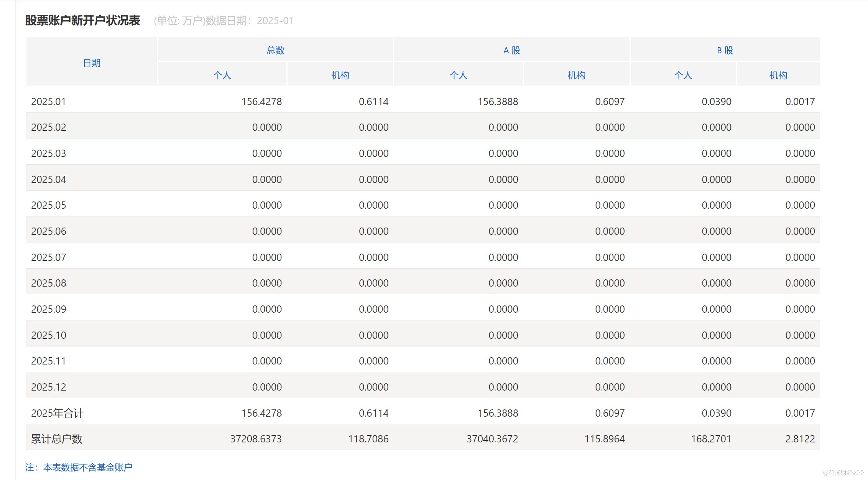The width and height of the screenshot is (868, 480).
Task: Click the B 股 group header
Action: coord(725,50)
